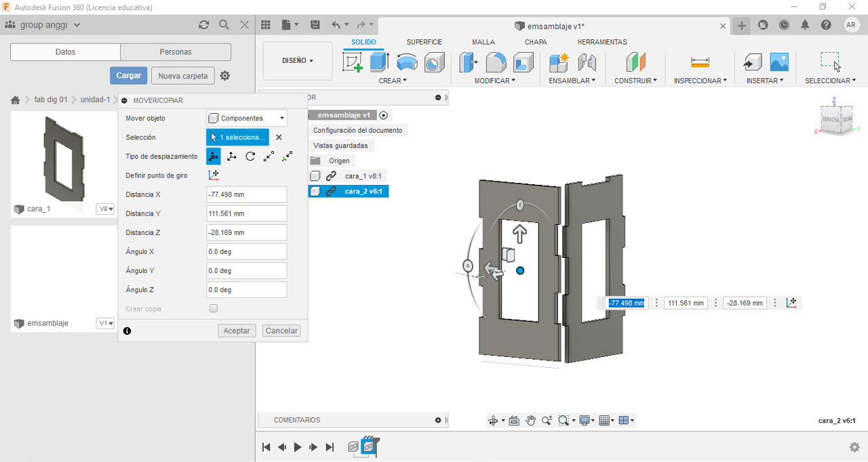Select the Extrude tool in the toolbar

(x=379, y=62)
